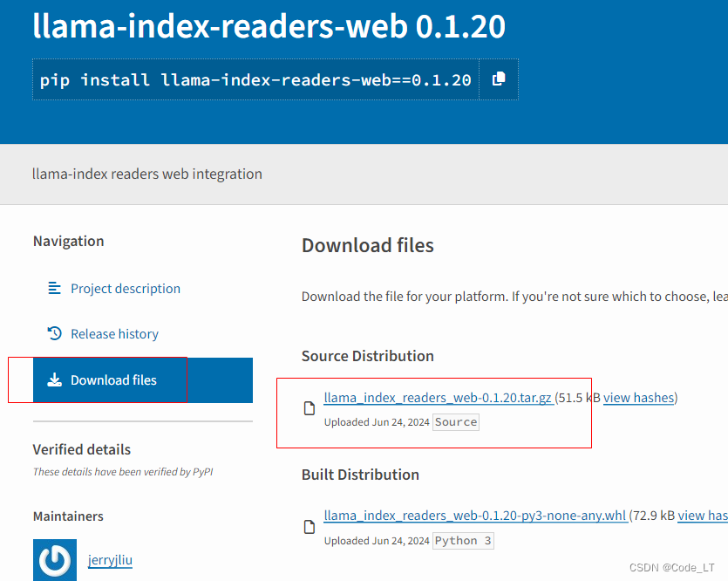Click the Source Distribution heading
Viewport: 728px width, 581px height.
tap(368, 356)
